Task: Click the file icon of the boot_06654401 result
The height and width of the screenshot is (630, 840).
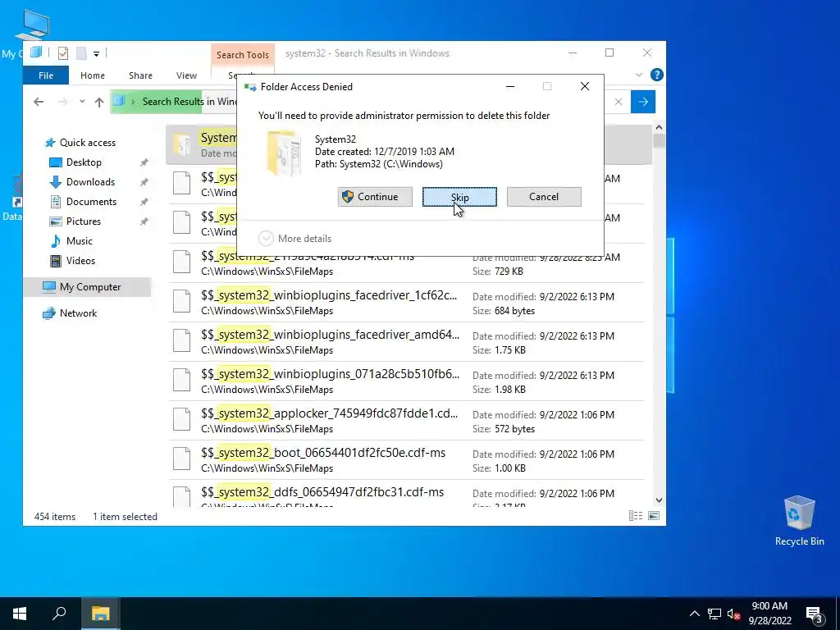Action: point(181,459)
